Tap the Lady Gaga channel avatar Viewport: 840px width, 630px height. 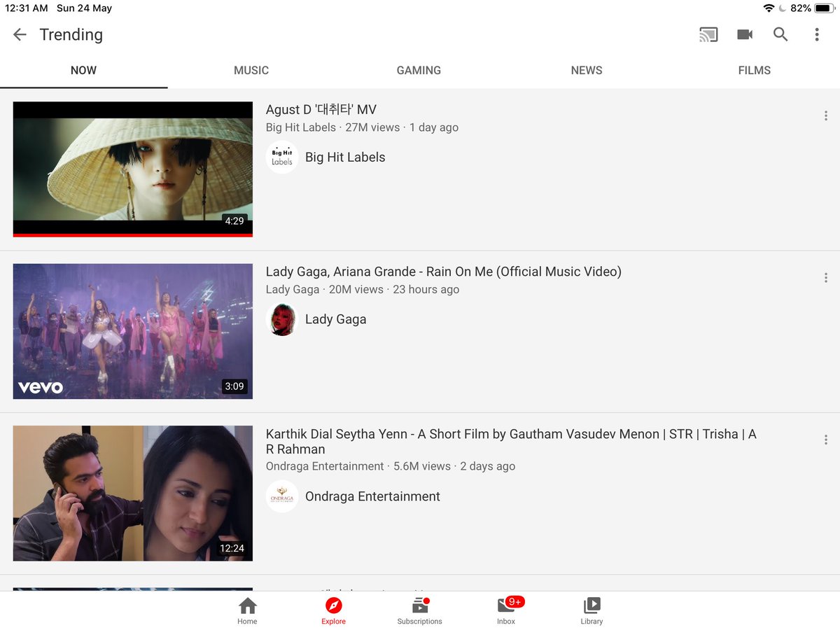tap(282, 319)
